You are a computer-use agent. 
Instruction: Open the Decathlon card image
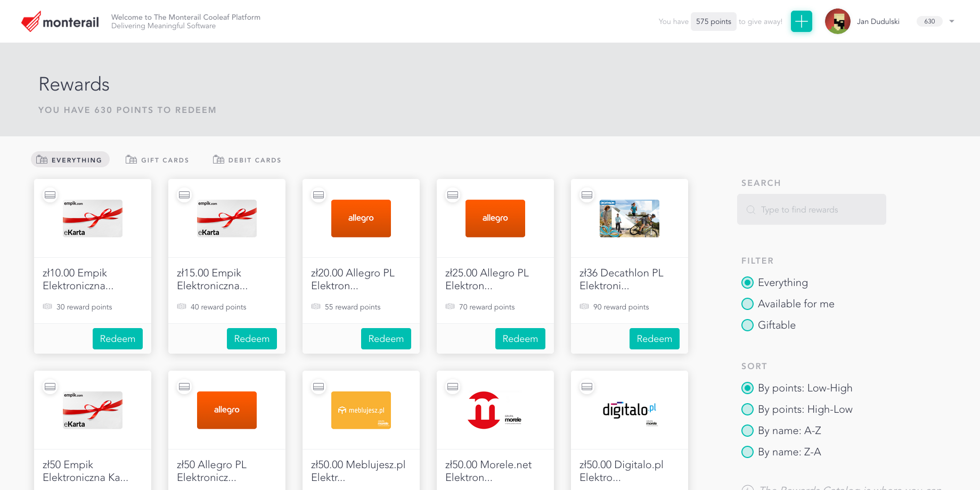630,218
